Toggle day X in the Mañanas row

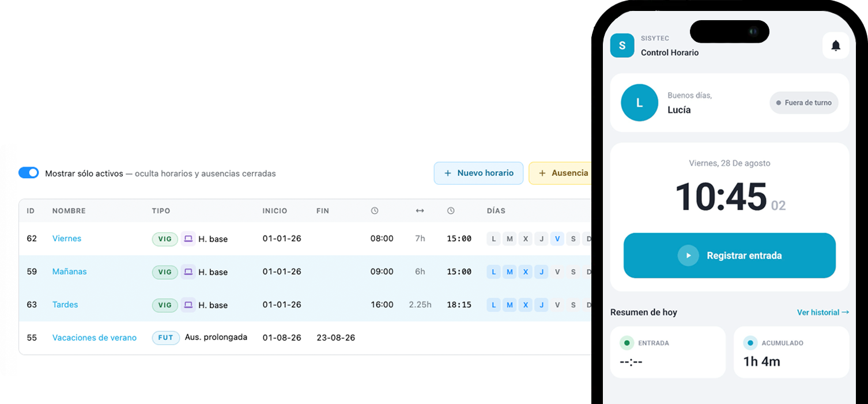point(525,271)
